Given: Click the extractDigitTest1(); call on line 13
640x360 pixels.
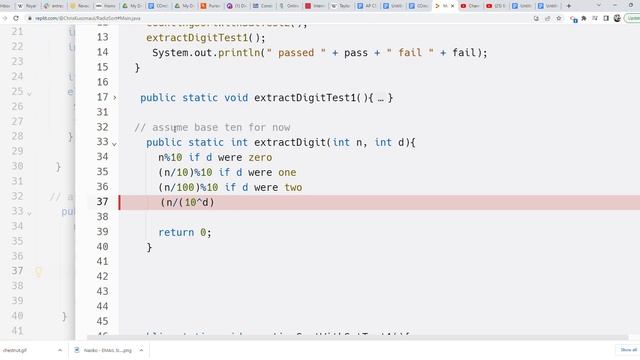Looking at the screenshot, I should coord(206,38).
